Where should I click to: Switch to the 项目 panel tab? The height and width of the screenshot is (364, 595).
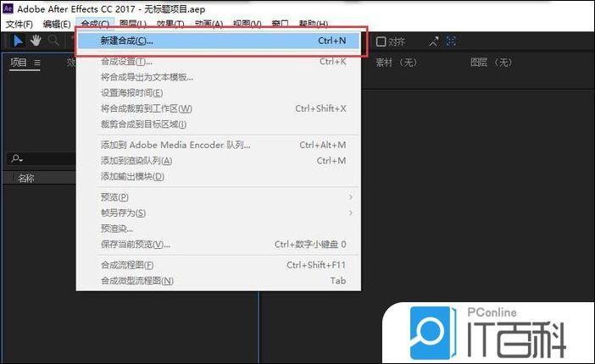(x=19, y=63)
